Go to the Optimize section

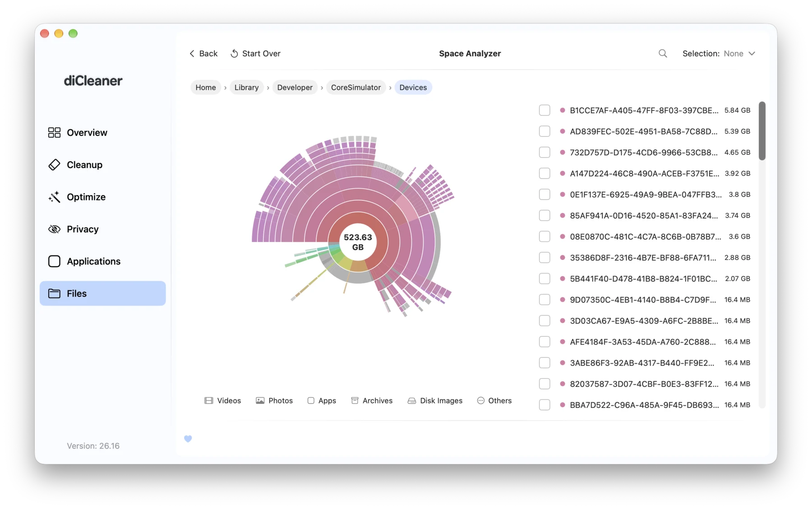103,197
